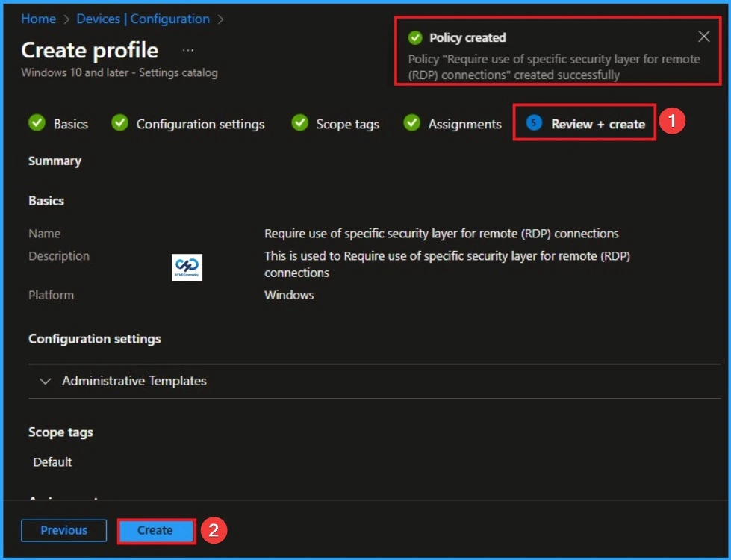The height and width of the screenshot is (560, 731).
Task: Click the Create button
Action: click(155, 530)
